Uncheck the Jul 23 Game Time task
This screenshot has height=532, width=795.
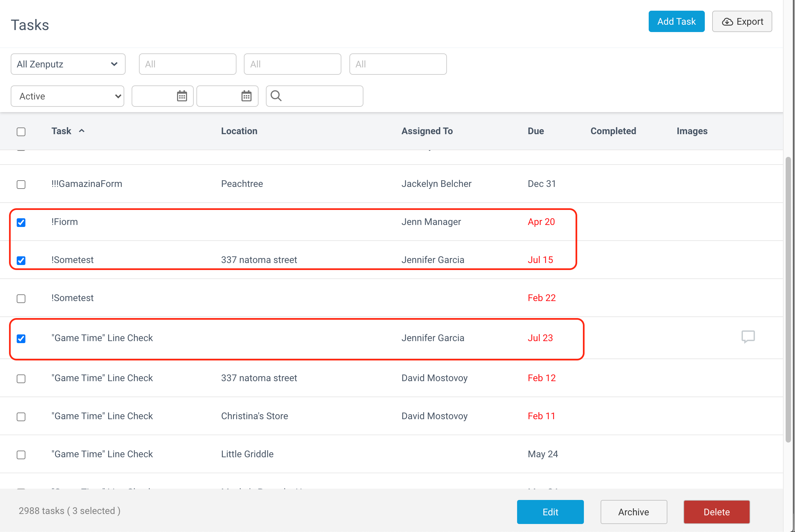(x=21, y=339)
